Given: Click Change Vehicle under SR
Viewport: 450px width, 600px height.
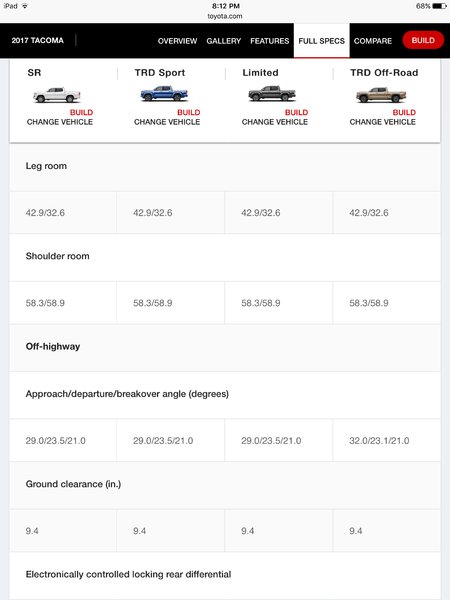Looking at the screenshot, I should 60,122.
